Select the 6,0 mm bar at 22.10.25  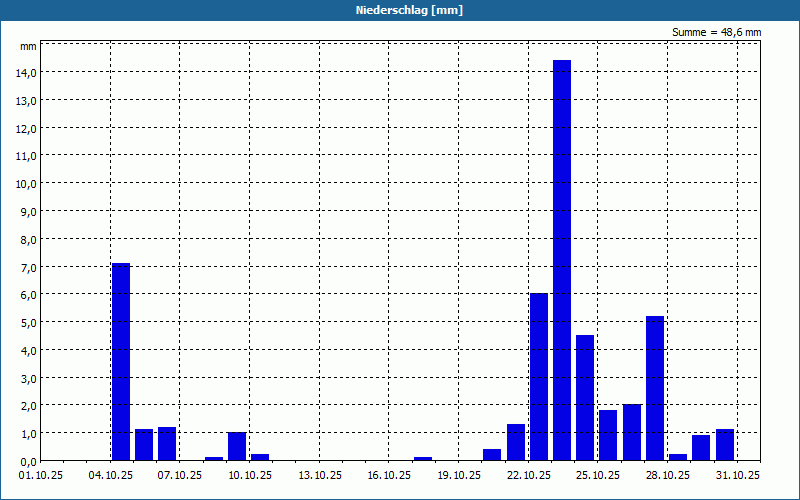[539, 377]
